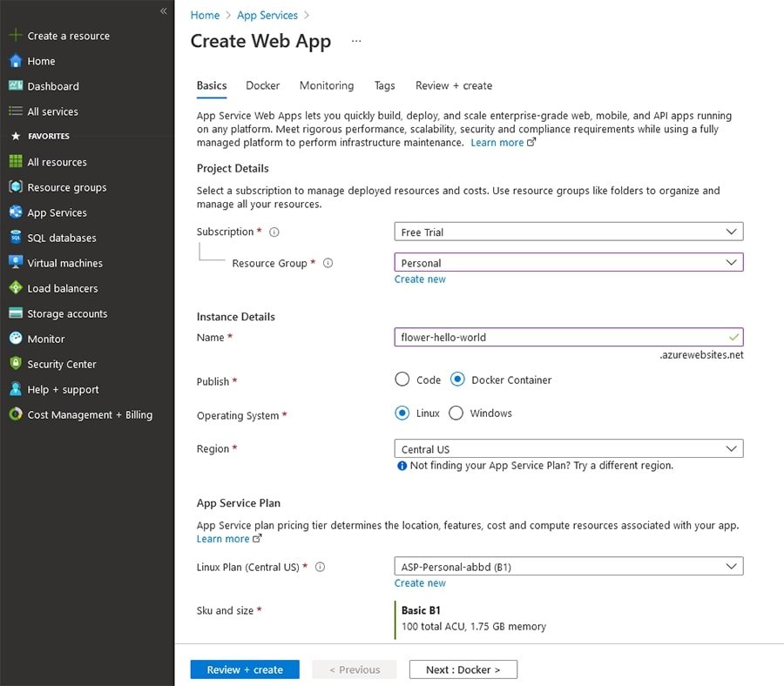Expand the Linux Plan dropdown
784x686 pixels.
pyautogui.click(x=568, y=567)
